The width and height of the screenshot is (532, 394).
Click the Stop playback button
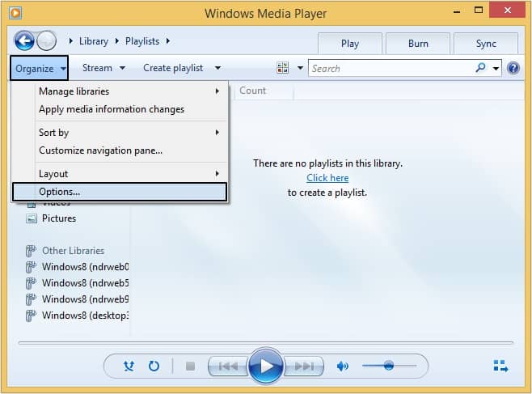tap(190, 366)
